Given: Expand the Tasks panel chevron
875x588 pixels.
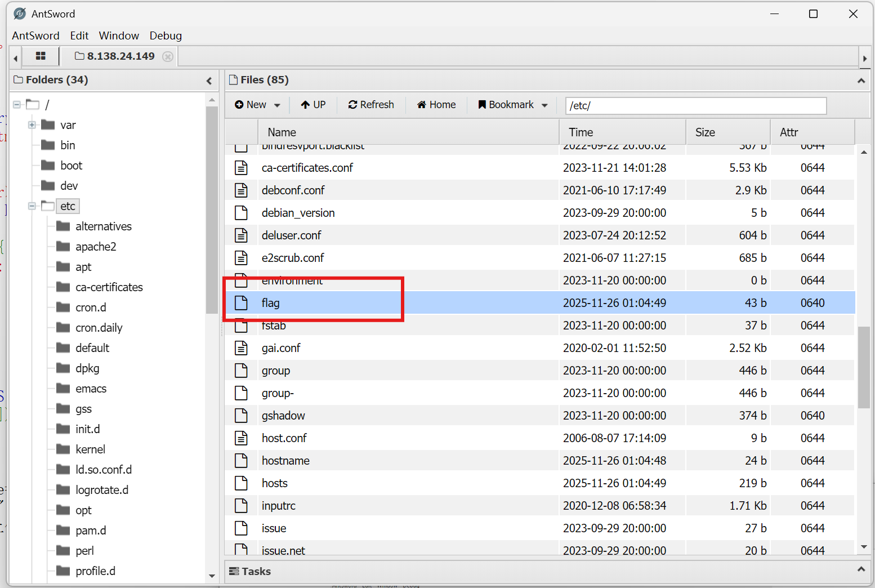Looking at the screenshot, I should 860,570.
